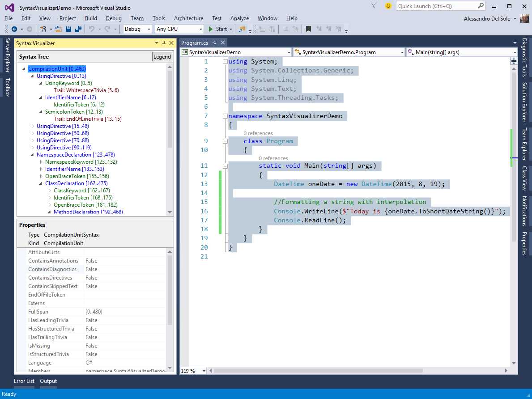Screen dimensions: 532x399
Task: Send feedback via the smiley face icon
Action: pos(388,6)
